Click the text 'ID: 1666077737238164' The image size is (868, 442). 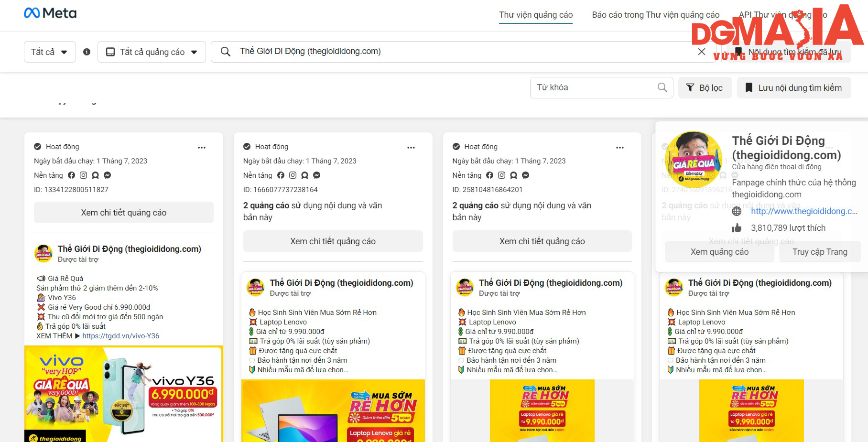point(281,190)
